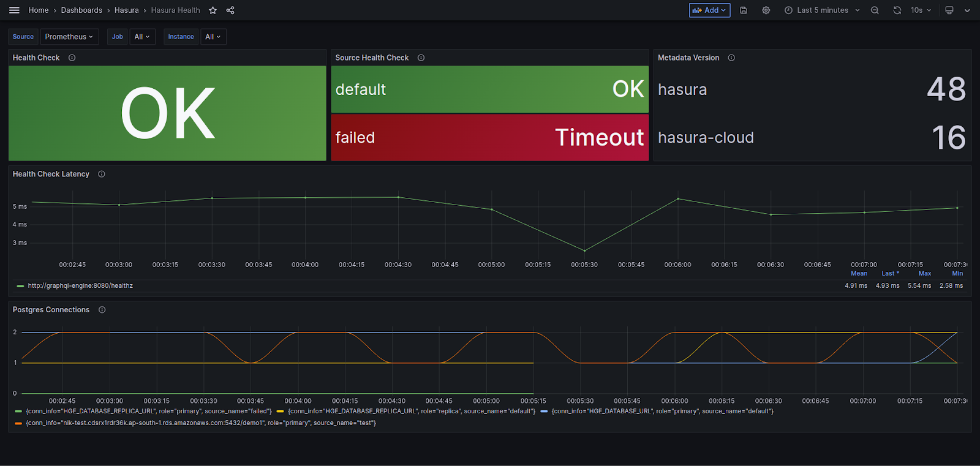Zoom out the time range
The width and height of the screenshot is (980, 474).
pyautogui.click(x=875, y=10)
